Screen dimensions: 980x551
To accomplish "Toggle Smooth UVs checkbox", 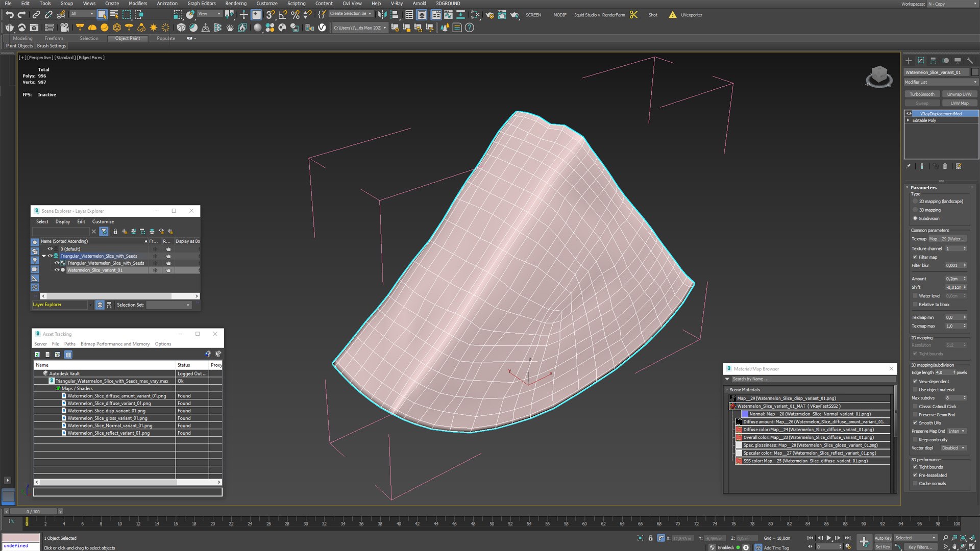I will pyautogui.click(x=915, y=423).
